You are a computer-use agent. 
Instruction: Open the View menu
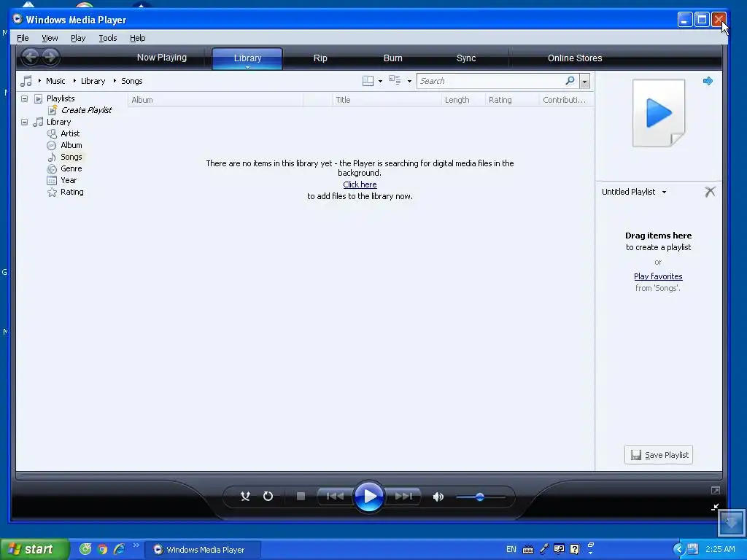click(x=50, y=38)
